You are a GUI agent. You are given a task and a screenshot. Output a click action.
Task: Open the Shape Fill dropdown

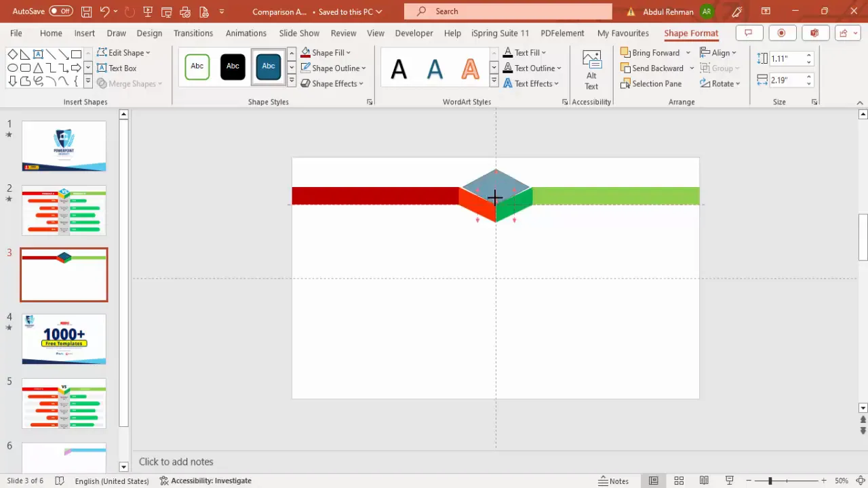click(x=325, y=53)
